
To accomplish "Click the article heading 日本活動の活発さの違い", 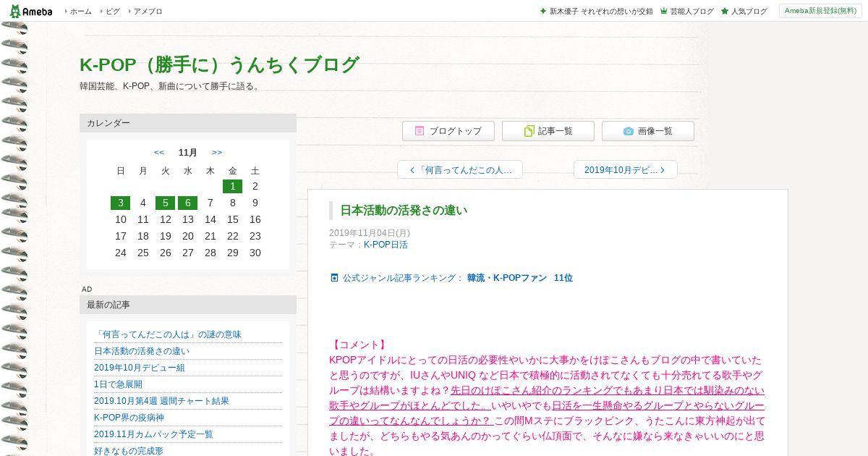I will pos(404,211).
